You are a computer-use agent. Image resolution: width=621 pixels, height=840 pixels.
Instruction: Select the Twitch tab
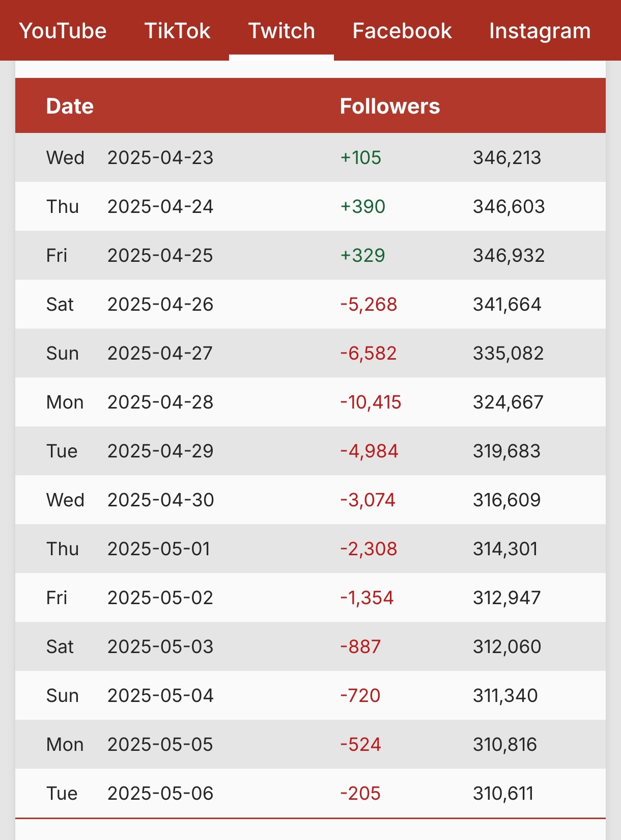pyautogui.click(x=281, y=31)
